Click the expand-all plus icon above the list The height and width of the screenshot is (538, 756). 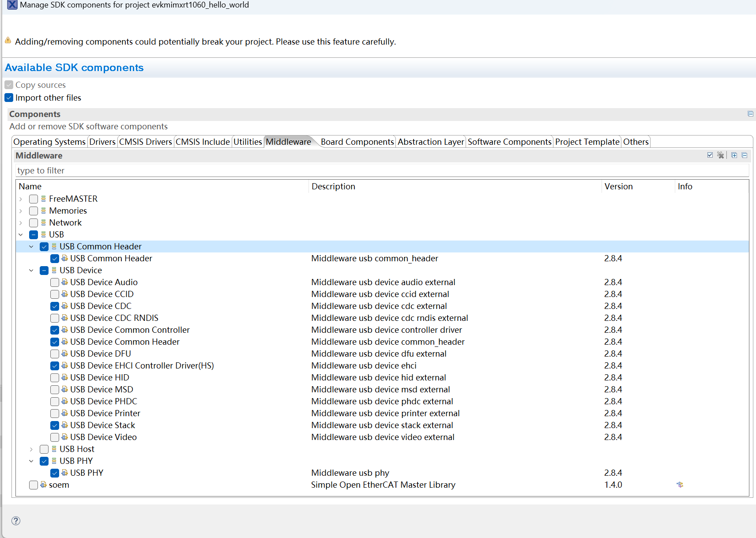coord(734,155)
